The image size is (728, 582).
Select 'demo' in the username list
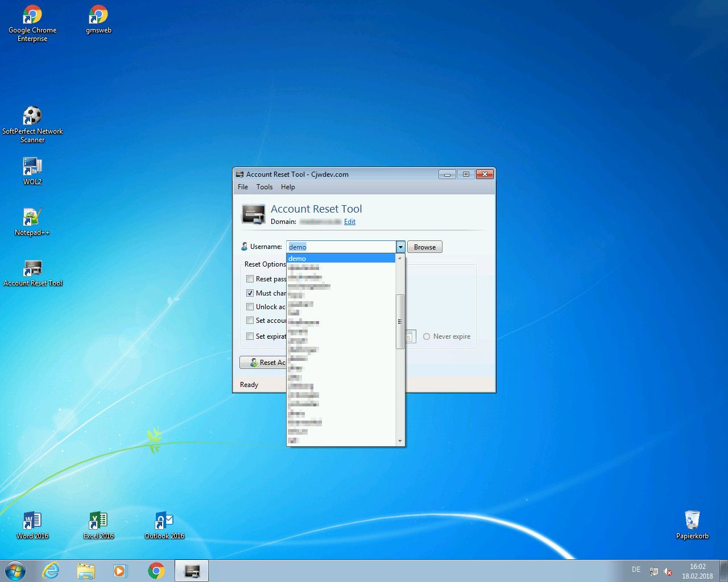(340, 259)
